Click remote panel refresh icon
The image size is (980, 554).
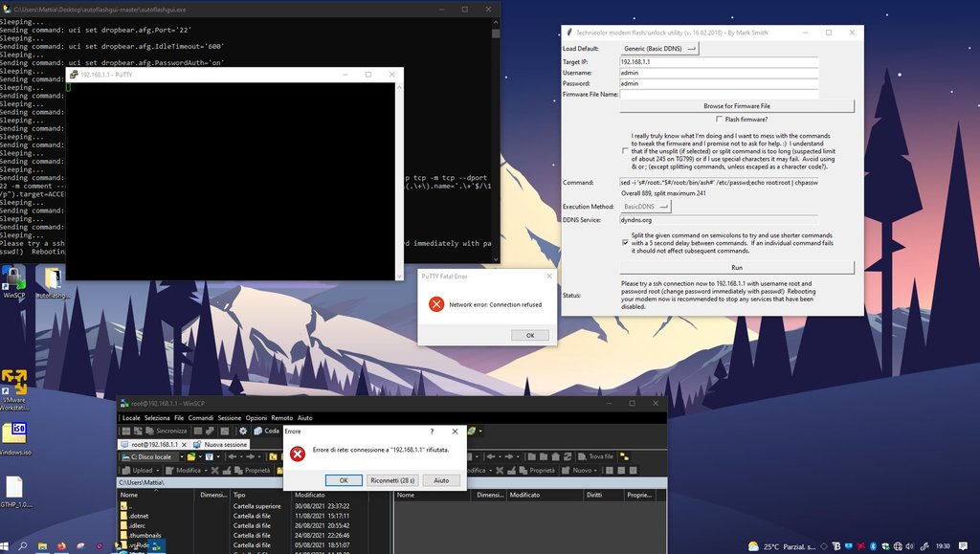[568, 456]
